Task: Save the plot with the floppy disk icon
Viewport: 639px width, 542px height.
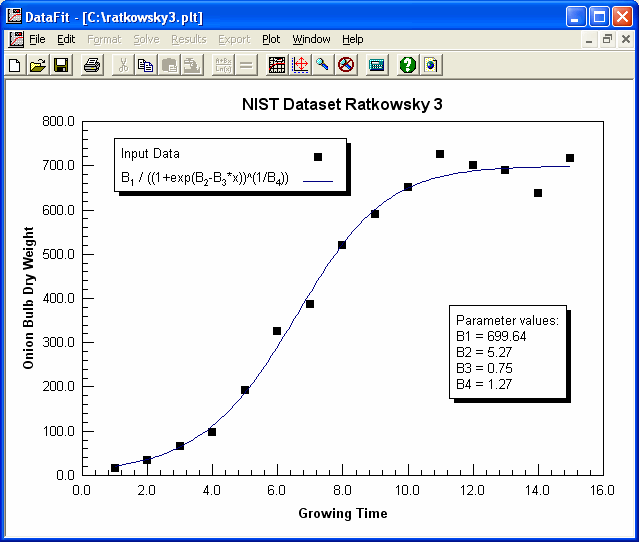Action: pos(61,65)
